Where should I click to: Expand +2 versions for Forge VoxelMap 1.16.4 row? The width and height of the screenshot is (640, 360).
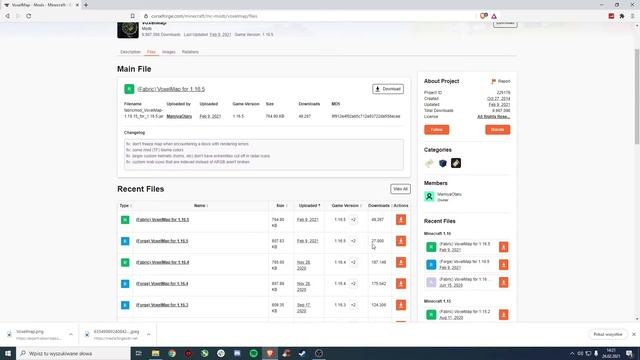[353, 283]
